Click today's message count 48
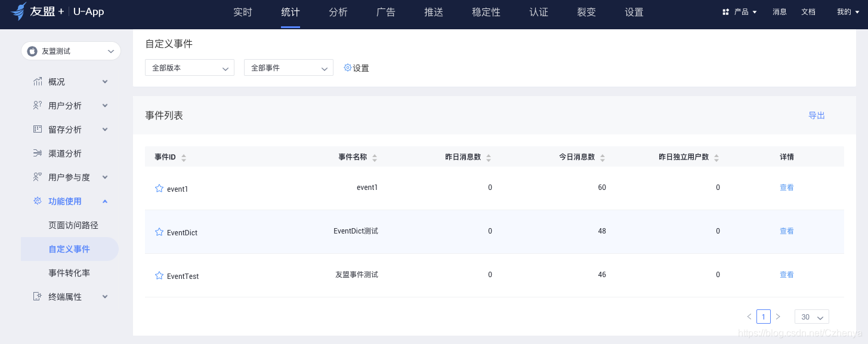 602,231
